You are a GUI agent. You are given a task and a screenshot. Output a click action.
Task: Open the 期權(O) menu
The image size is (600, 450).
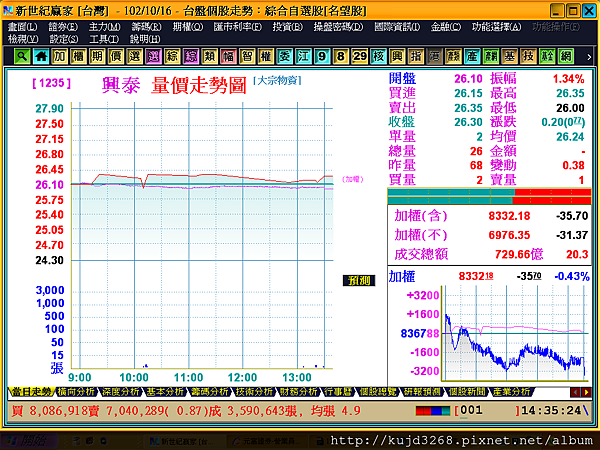click(x=188, y=27)
